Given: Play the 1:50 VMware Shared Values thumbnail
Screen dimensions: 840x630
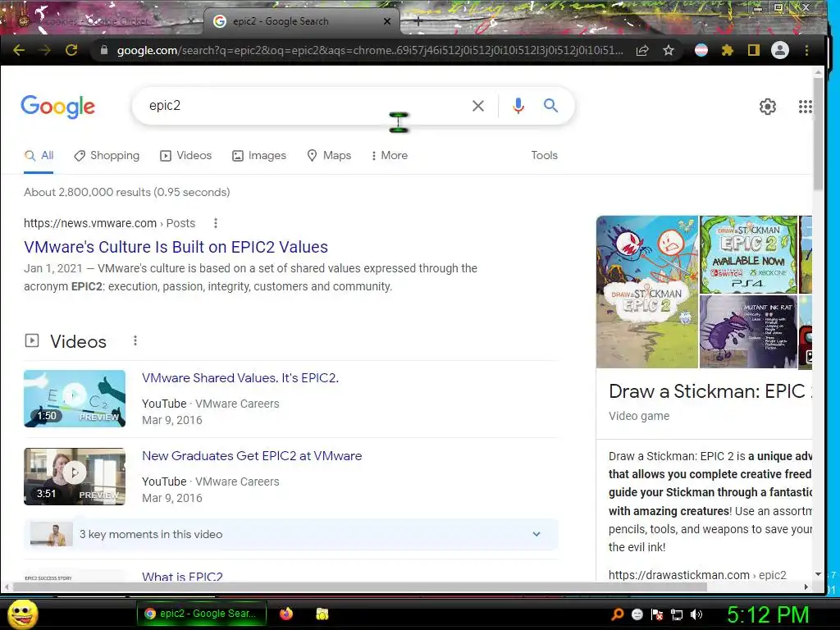Looking at the screenshot, I should coord(75,399).
